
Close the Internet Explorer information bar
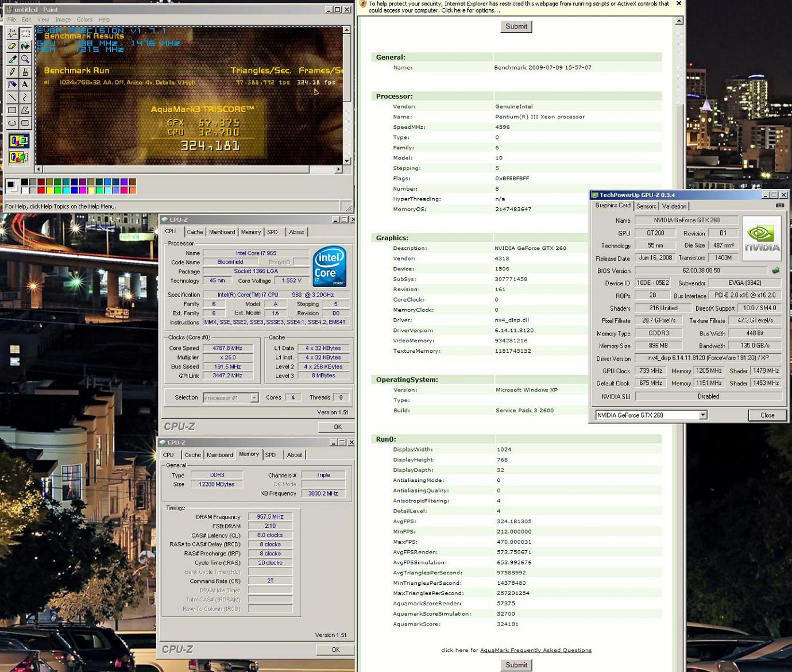679,3
